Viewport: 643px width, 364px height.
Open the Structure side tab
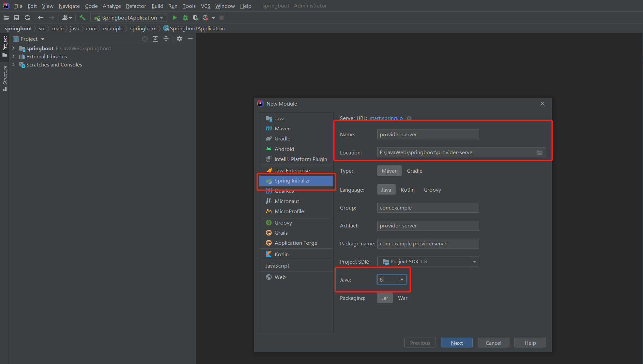(x=5, y=78)
